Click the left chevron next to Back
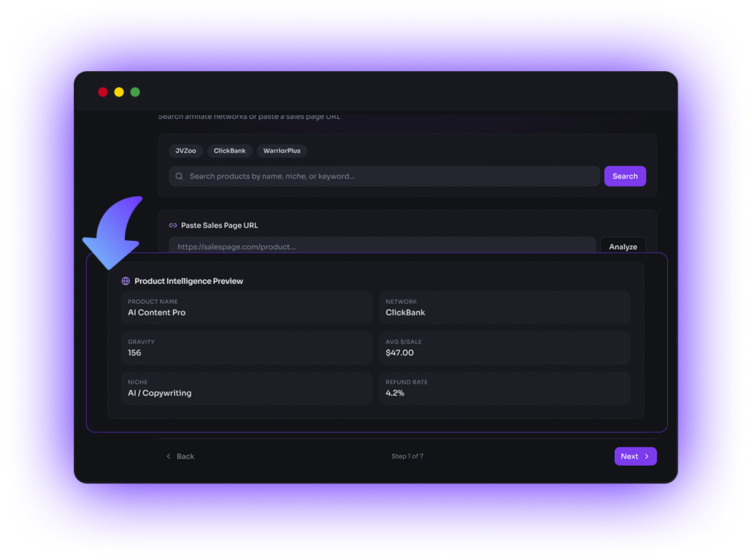The image size is (752, 560). coord(168,456)
